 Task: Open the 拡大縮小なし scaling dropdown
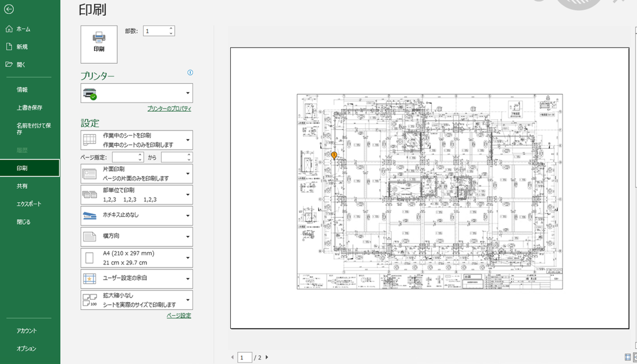137,300
